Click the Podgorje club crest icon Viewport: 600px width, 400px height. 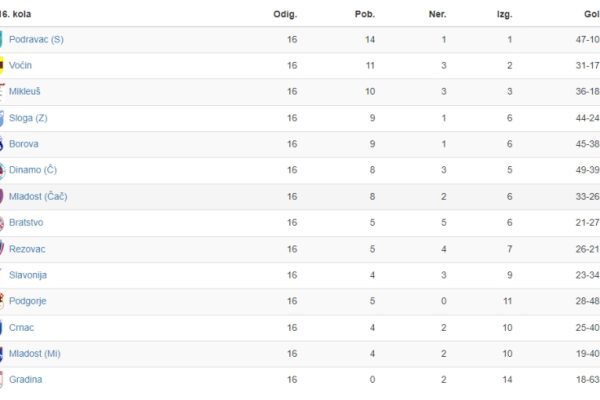2,301
